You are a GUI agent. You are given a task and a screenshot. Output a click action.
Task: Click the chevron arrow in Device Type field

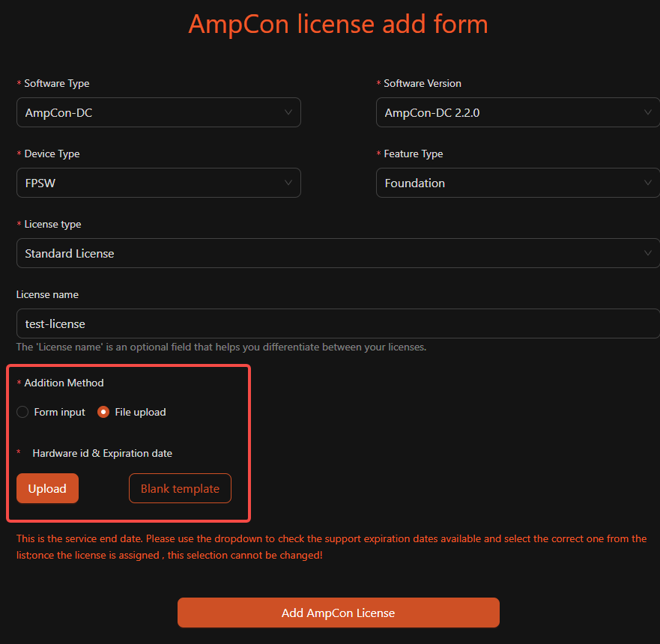(x=288, y=183)
